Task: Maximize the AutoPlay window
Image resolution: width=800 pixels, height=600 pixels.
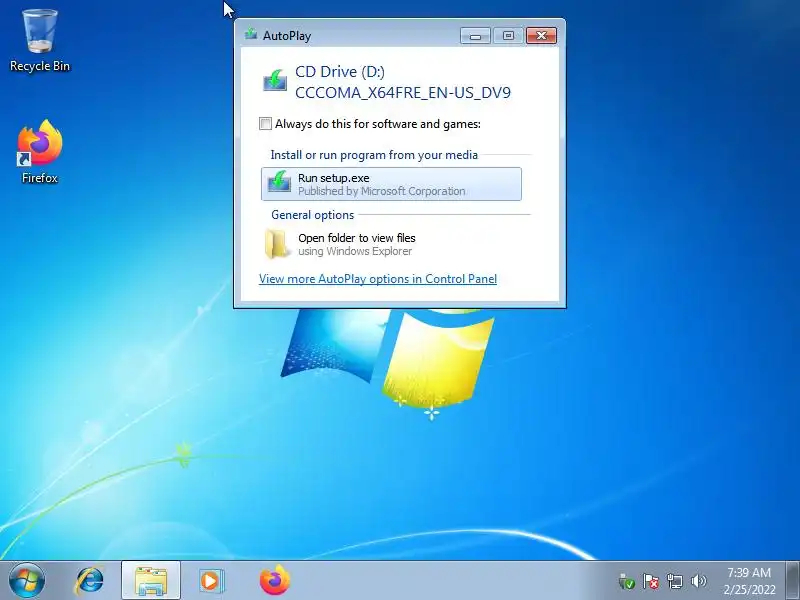Action: tap(508, 35)
